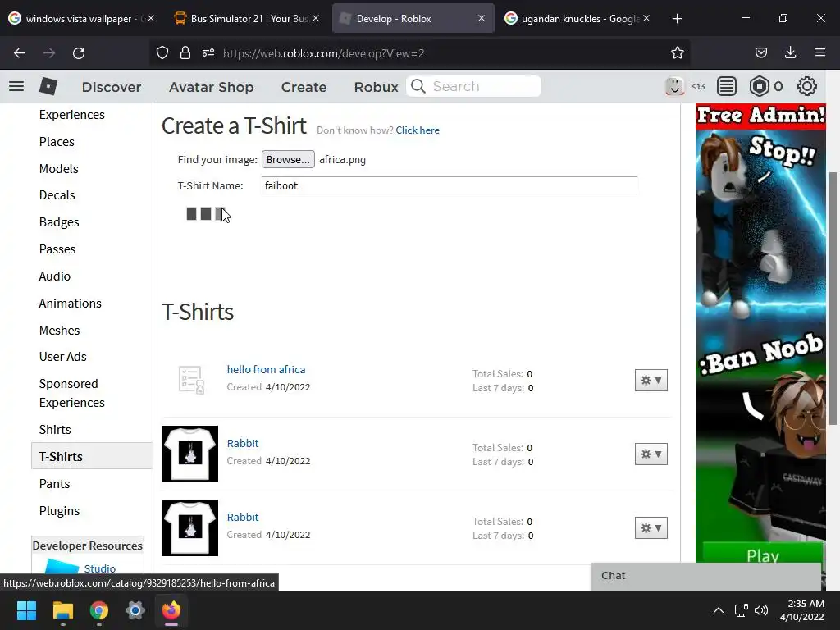This screenshot has width=840, height=630.
Task: Open the notifications stream icon
Action: pyautogui.click(x=727, y=86)
